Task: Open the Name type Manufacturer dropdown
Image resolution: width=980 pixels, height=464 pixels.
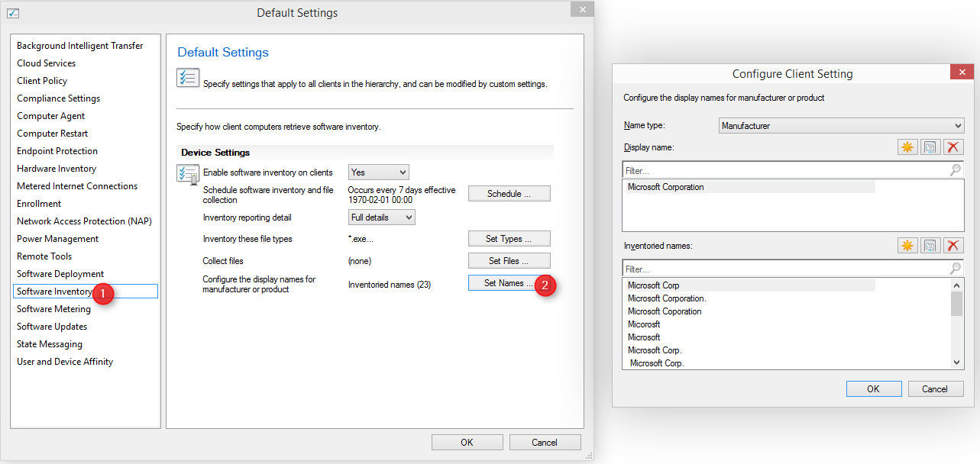Action: click(842, 126)
